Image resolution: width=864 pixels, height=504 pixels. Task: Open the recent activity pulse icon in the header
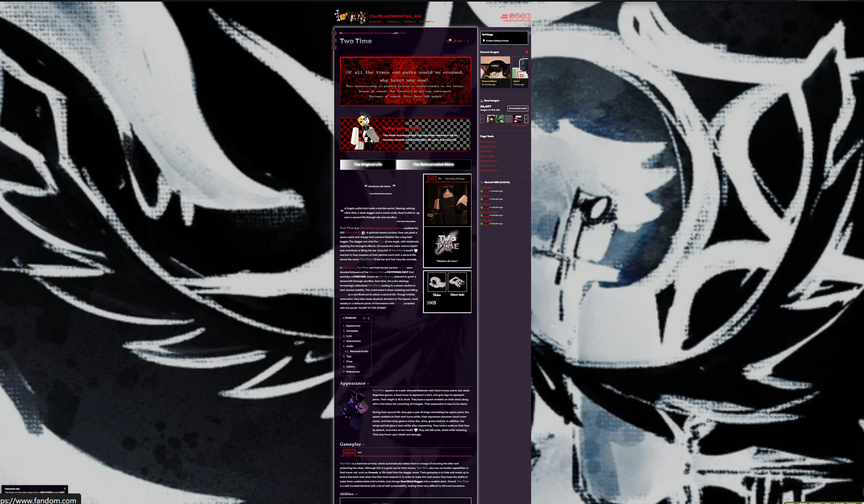[x=518, y=16]
